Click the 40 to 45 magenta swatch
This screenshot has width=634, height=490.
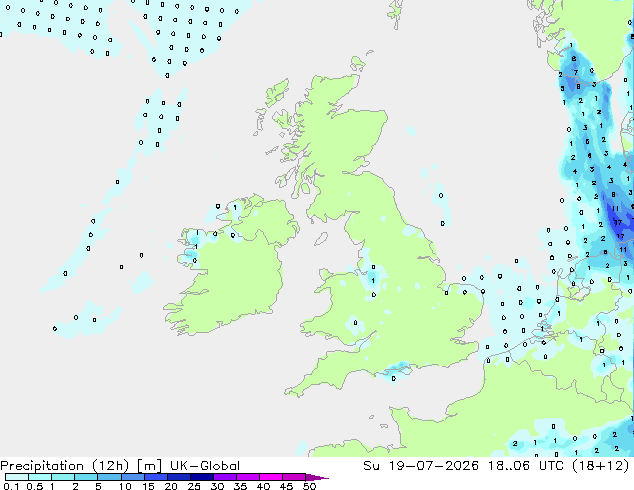click(271, 477)
